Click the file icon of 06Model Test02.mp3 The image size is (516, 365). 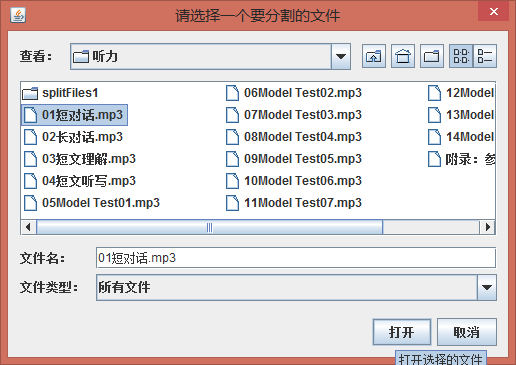233,93
